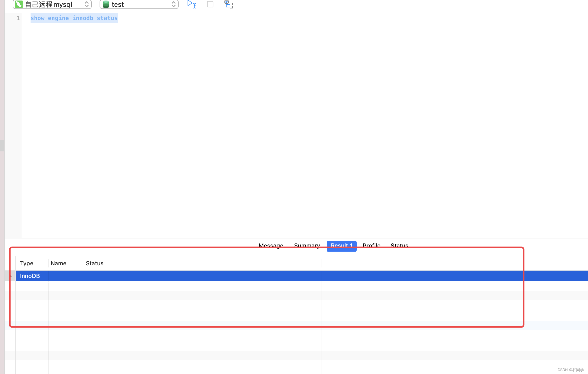Open the 自己远程mysql connection dropdown

pyautogui.click(x=52, y=4)
